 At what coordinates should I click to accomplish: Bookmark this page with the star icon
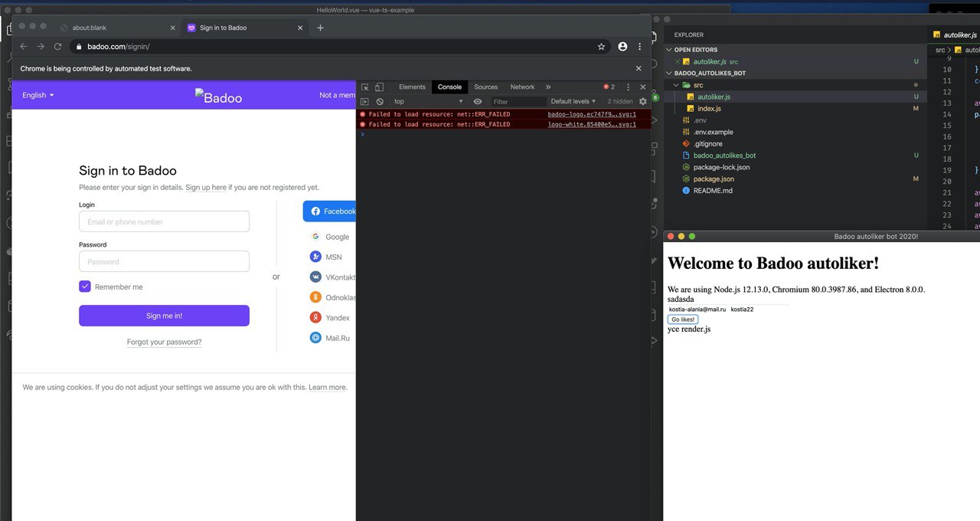pyautogui.click(x=602, y=47)
